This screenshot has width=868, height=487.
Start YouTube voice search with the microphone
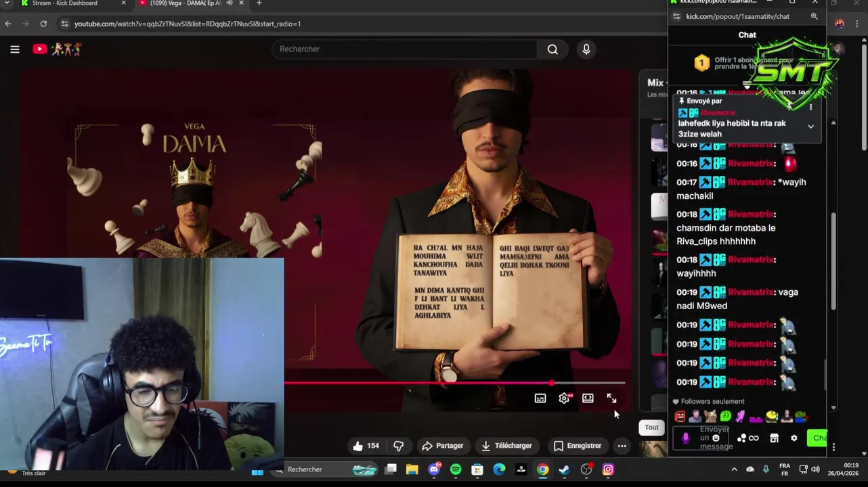coord(586,49)
